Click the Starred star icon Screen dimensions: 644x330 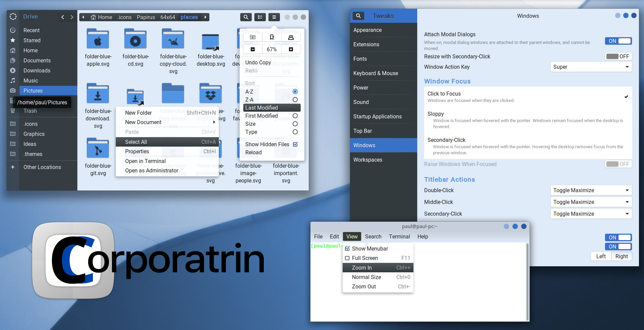click(13, 40)
